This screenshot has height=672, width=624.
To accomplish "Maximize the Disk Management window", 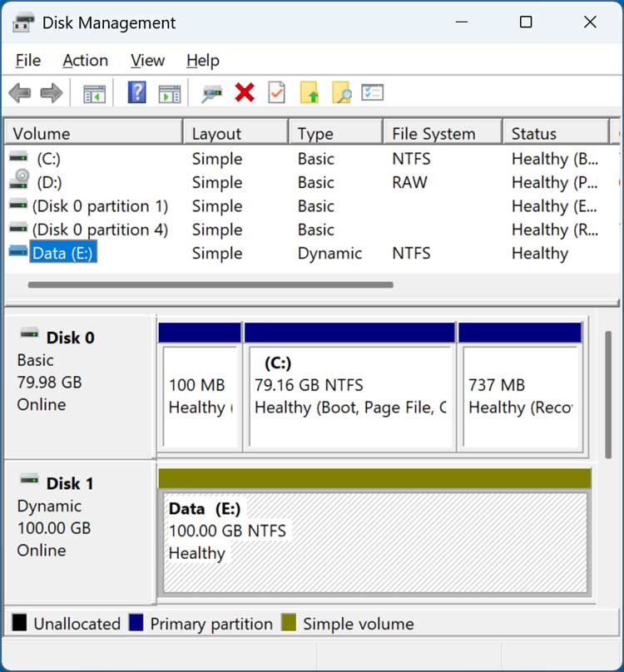I will (526, 22).
